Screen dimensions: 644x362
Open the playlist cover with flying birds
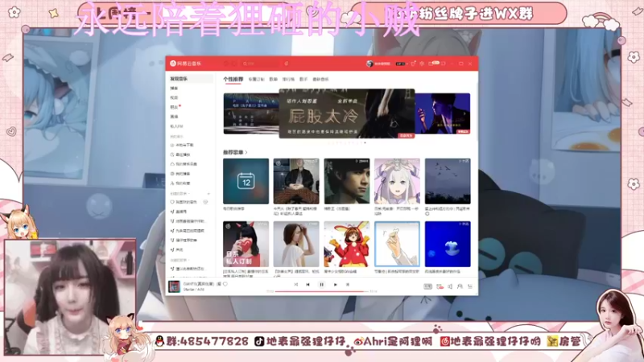click(x=448, y=181)
